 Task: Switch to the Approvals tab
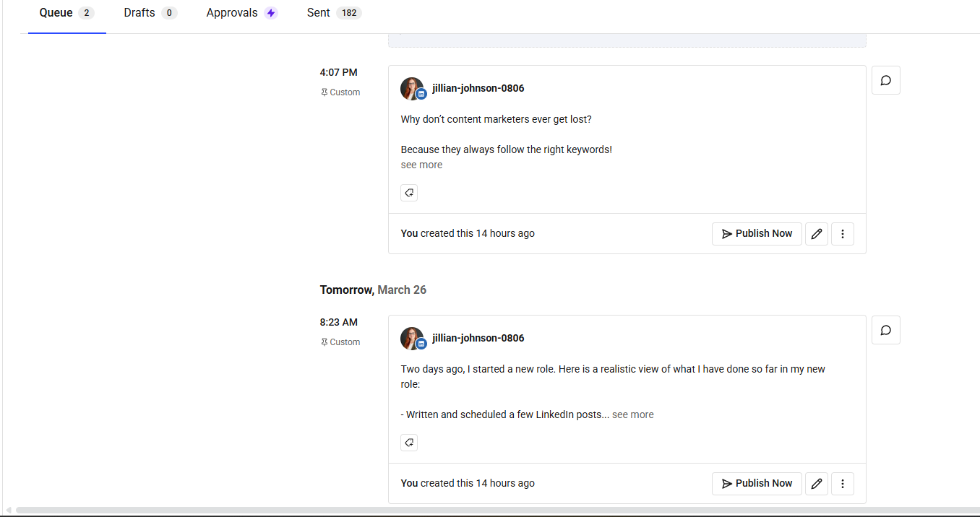tap(232, 12)
